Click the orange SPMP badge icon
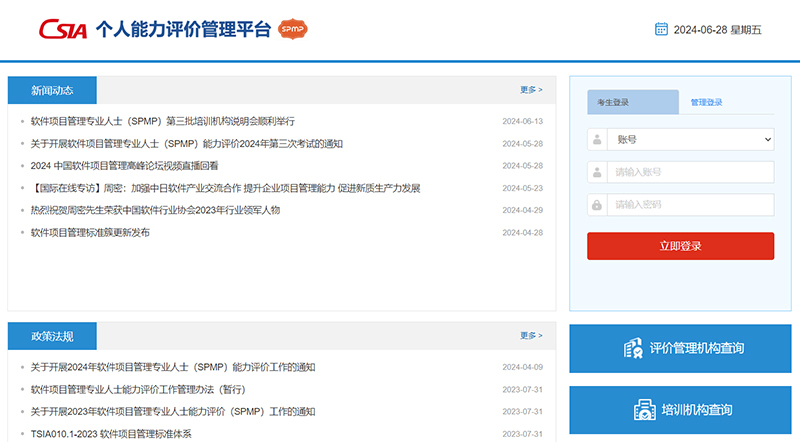 (292, 30)
